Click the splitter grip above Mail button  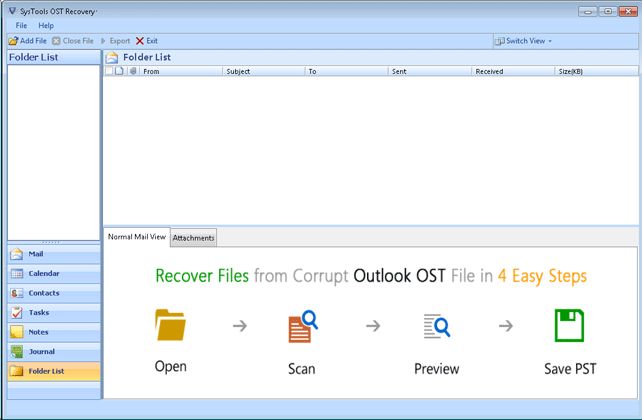[x=51, y=242]
